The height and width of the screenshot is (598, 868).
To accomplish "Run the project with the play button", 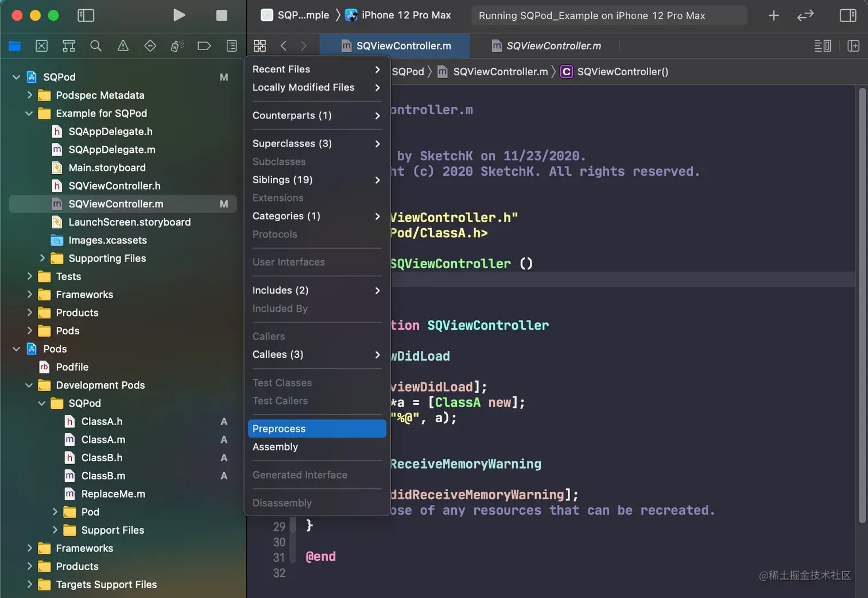I will coord(179,15).
